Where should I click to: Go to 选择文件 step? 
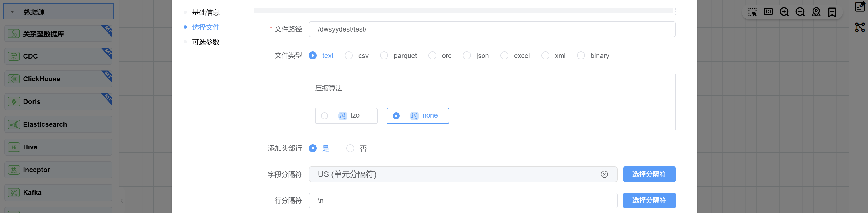[x=205, y=27]
